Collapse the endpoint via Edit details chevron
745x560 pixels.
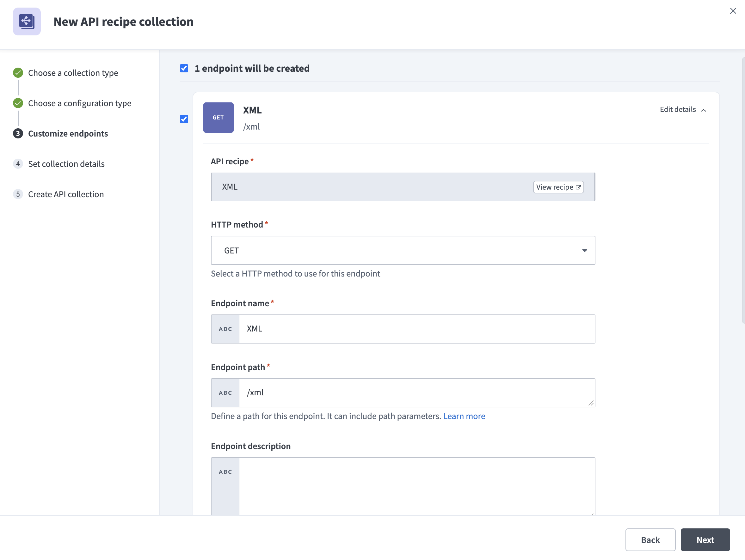[704, 110]
